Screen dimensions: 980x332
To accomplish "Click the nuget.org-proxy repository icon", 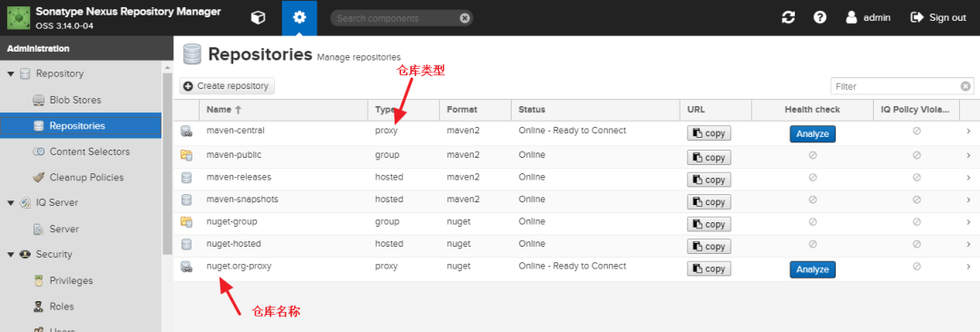I will (186, 267).
